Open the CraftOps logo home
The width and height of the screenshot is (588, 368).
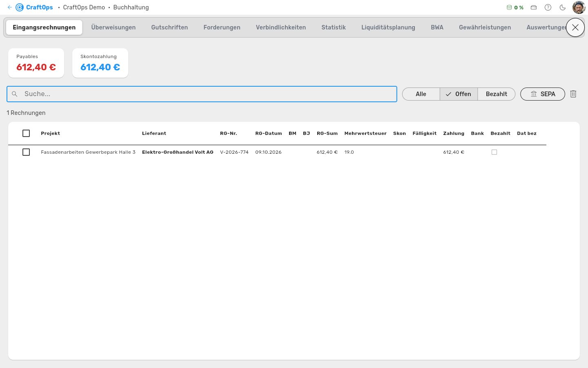[x=34, y=7]
